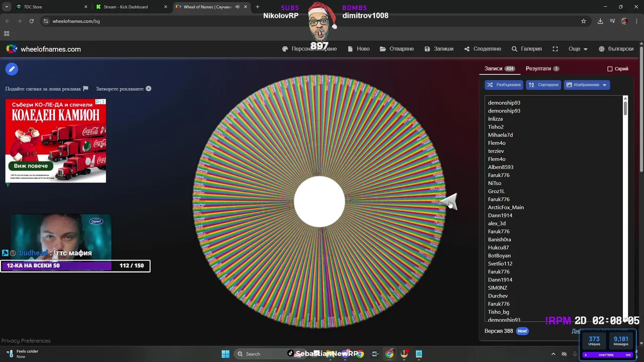This screenshot has height=362, width=644.
Task: Open Windows Start menu
Action: pyautogui.click(x=225, y=354)
